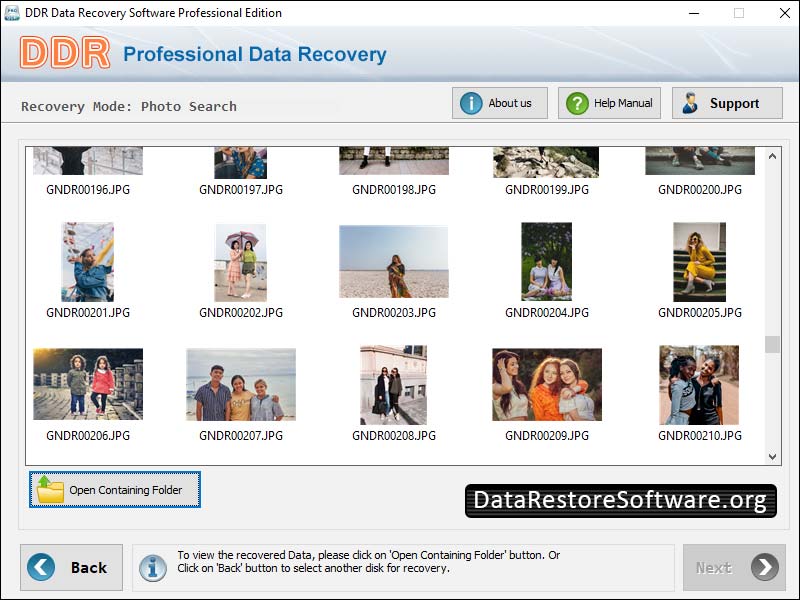Click the folder icon on Open Containing Folder
The height and width of the screenshot is (600, 800).
pos(50,490)
